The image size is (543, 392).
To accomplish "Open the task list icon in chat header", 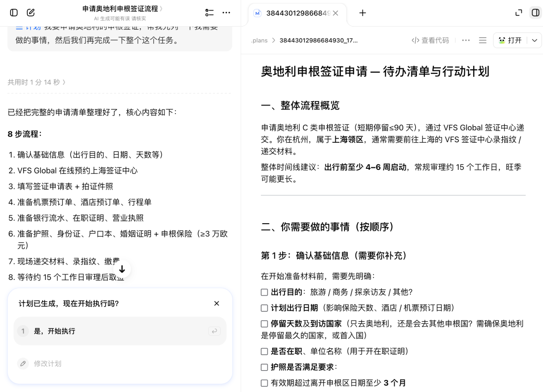I will [x=210, y=13].
